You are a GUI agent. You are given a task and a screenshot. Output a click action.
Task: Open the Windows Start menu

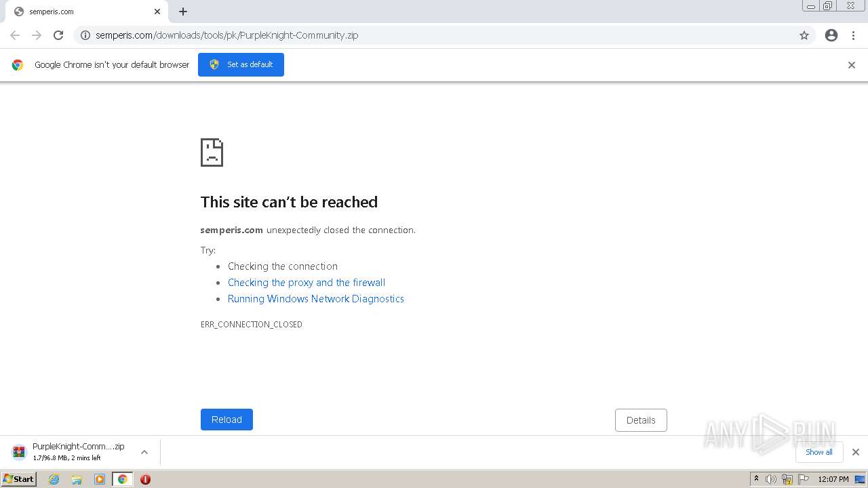(19, 479)
